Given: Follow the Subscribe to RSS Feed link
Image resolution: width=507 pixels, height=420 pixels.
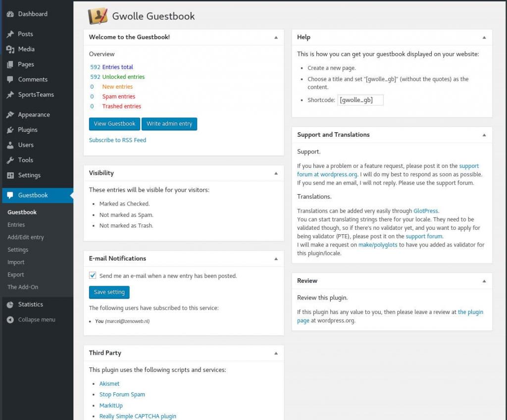Looking at the screenshot, I should point(117,140).
